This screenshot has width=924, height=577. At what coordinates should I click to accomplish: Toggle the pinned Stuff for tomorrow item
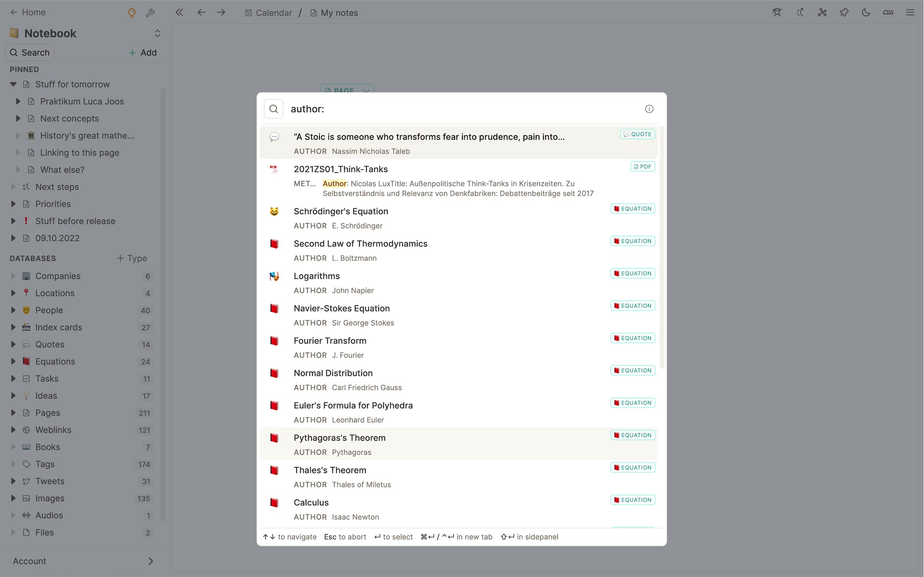coord(13,84)
